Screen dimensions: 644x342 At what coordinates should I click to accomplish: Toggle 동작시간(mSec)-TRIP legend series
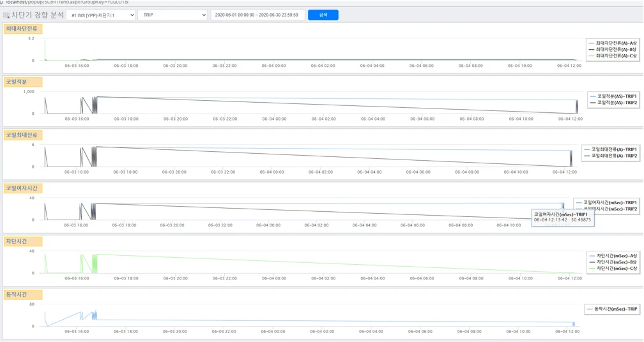(612, 309)
